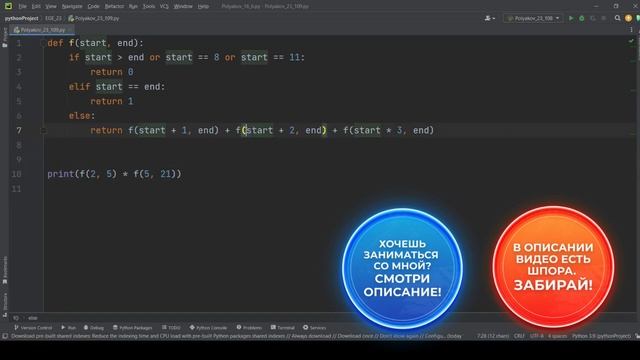Click 'return 1' on line 5
The image size is (640, 360).
pyautogui.click(x=112, y=101)
